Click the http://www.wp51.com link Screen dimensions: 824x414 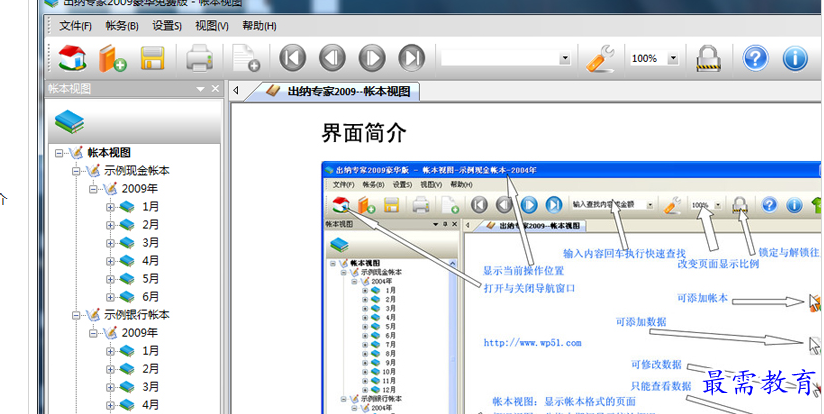coord(532,343)
